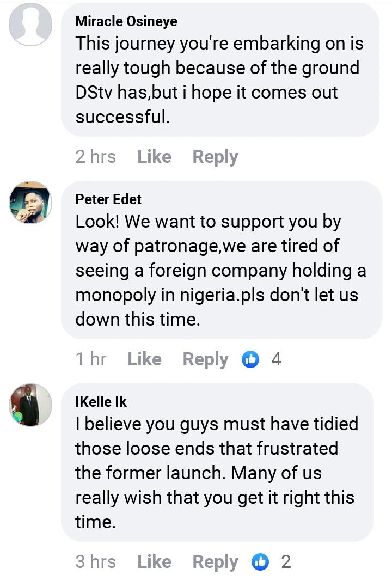392x581 pixels.
Task: View the 4 reactions on Peter Edet's comment
Action: tap(276, 359)
